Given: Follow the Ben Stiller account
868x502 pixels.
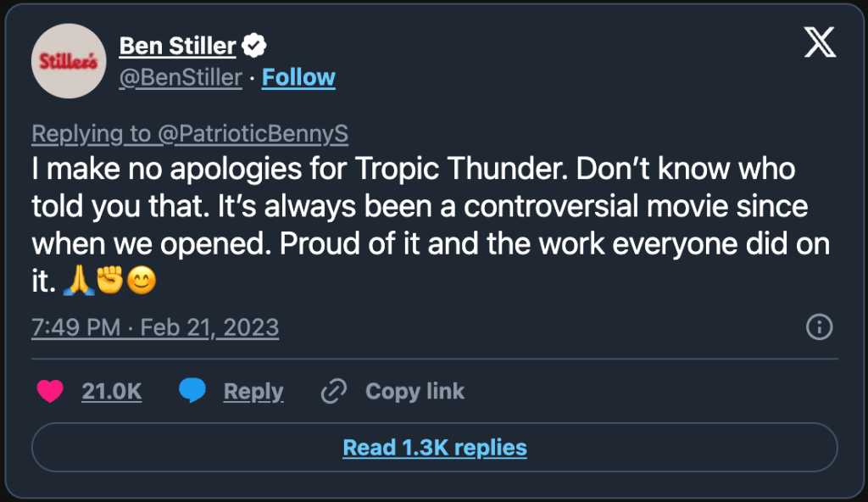Looking at the screenshot, I should click(x=298, y=77).
